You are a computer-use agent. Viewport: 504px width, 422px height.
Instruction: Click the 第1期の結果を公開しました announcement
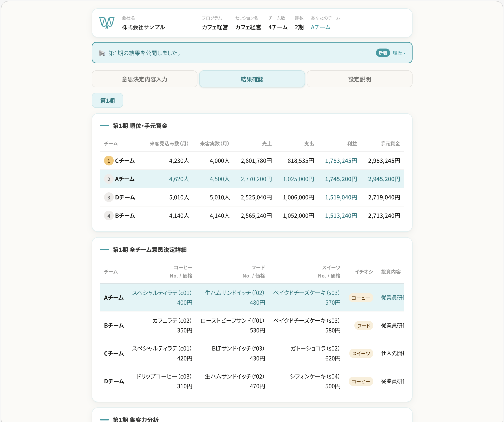click(145, 53)
